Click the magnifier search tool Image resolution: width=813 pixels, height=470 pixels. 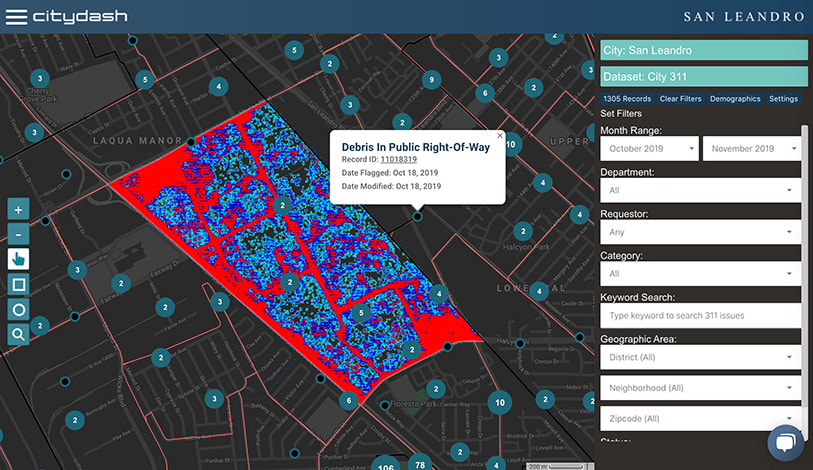point(18,335)
